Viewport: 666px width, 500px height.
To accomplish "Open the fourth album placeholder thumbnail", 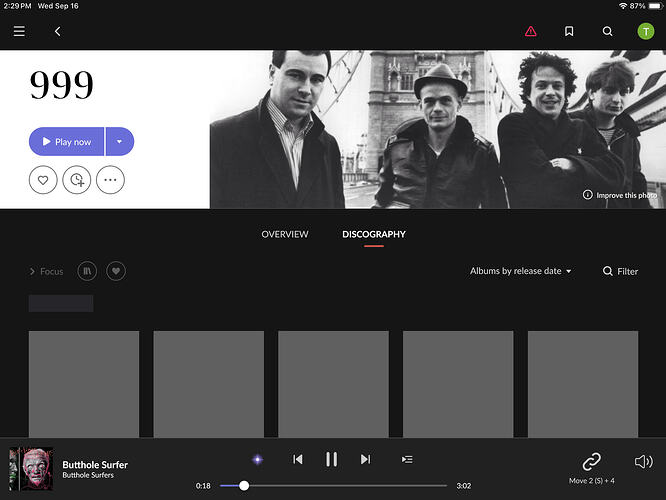I will click(458, 384).
